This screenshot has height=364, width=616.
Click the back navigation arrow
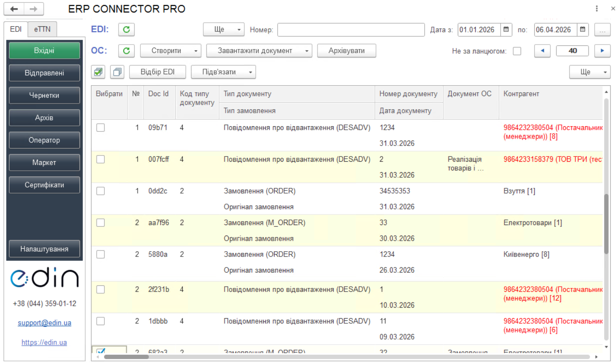pos(14,9)
